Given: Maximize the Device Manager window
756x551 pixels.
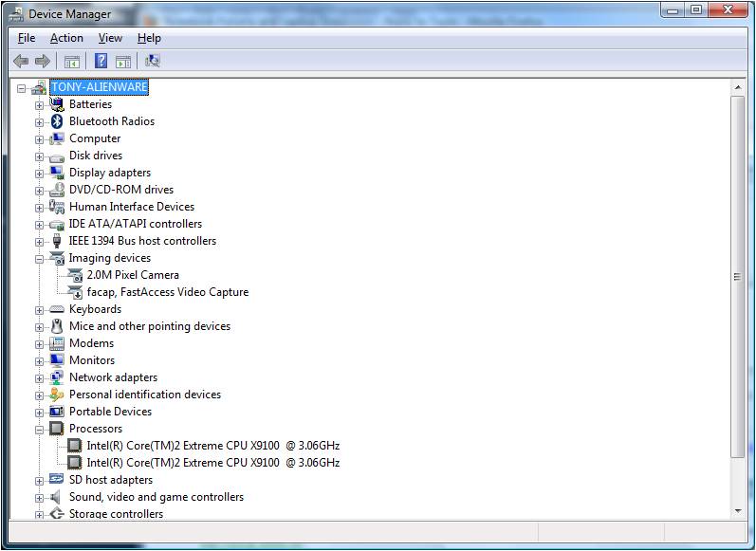Looking at the screenshot, I should [x=696, y=10].
